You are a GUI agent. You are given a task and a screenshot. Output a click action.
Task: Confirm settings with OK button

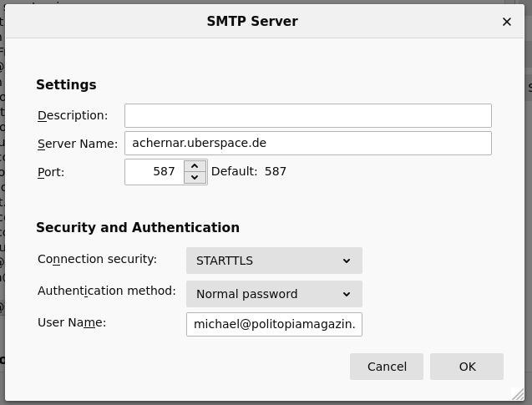467,367
